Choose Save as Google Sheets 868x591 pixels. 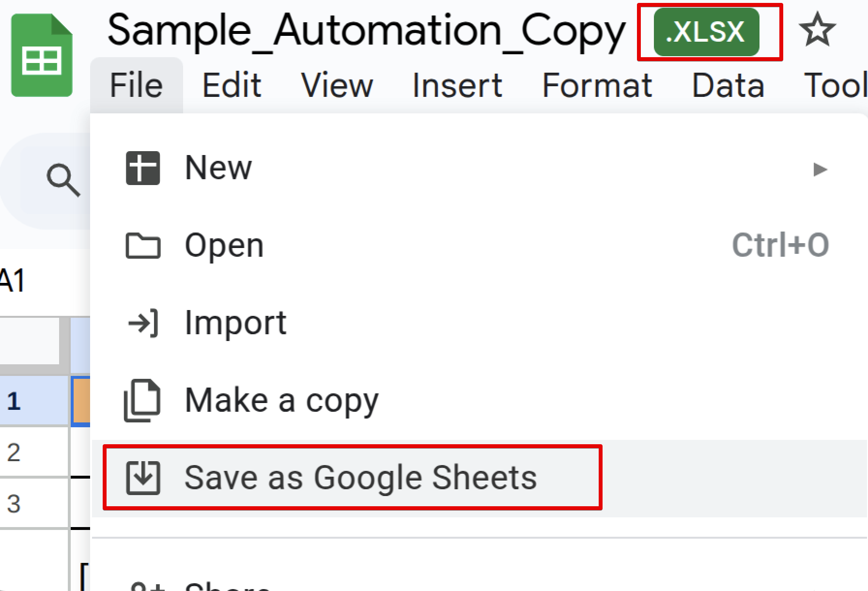(x=479, y=478)
